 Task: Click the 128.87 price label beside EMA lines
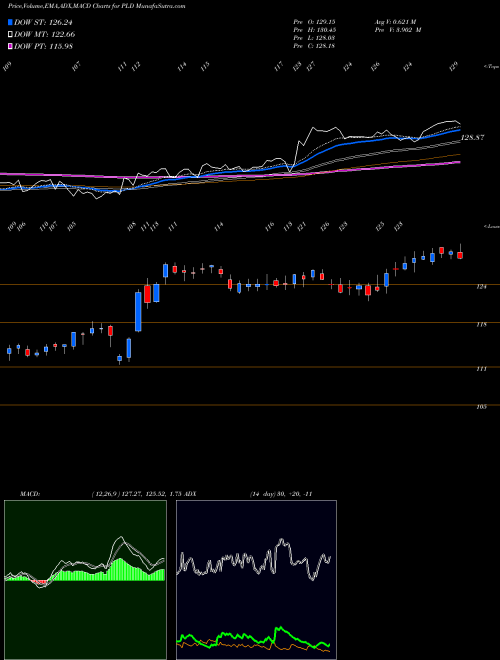(x=473, y=137)
